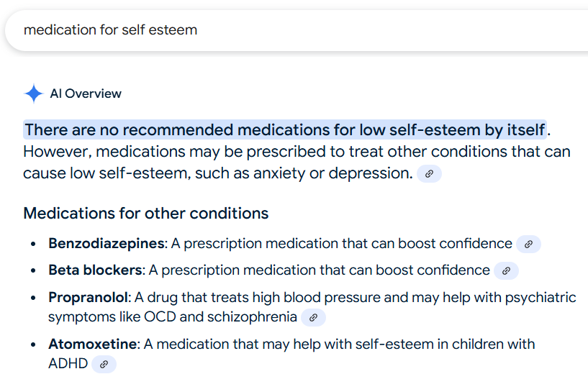
Task: Click the blue AI Overview sparkle icon
Action: 34,93
